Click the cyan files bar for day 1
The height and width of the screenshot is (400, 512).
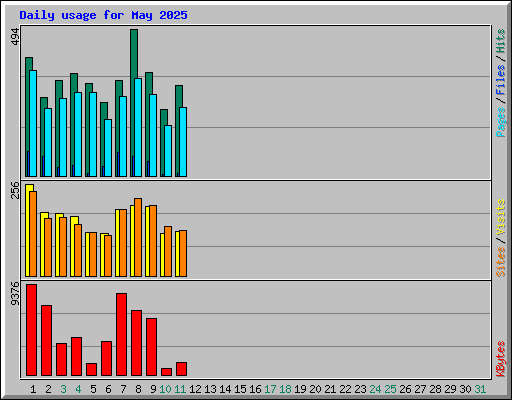pos(33,123)
